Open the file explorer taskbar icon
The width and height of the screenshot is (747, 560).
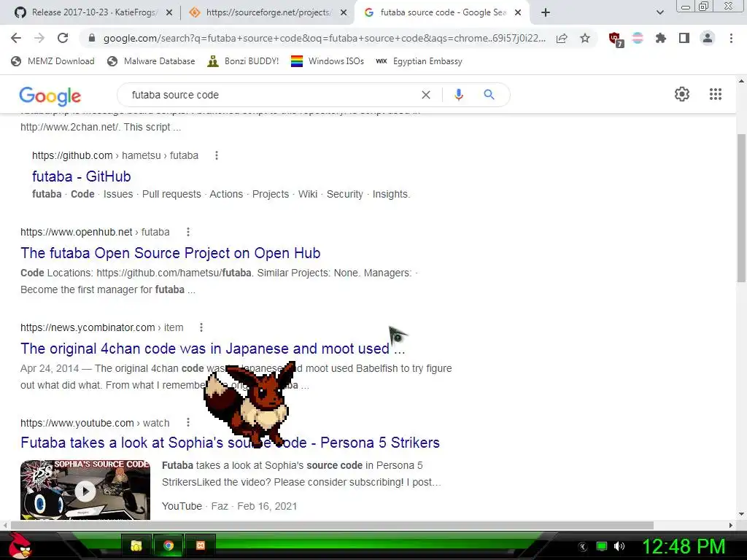(x=136, y=545)
